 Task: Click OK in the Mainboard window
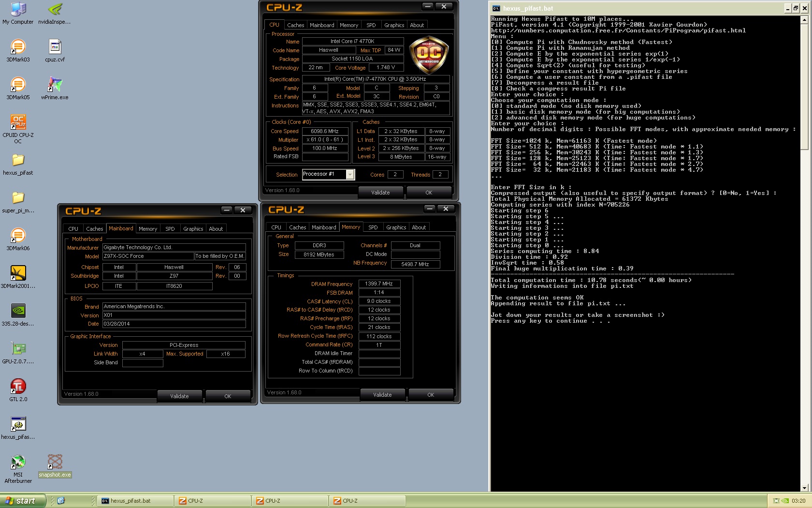[228, 396]
